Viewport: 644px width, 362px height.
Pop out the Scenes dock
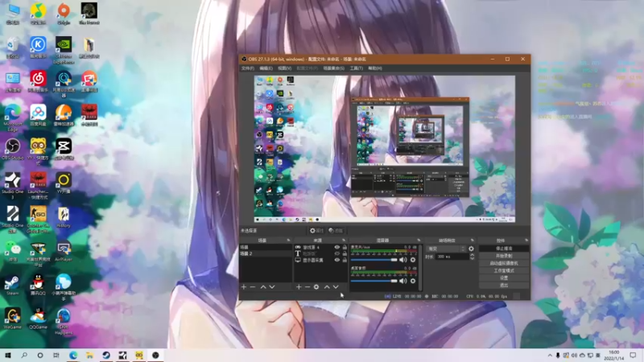(x=288, y=240)
